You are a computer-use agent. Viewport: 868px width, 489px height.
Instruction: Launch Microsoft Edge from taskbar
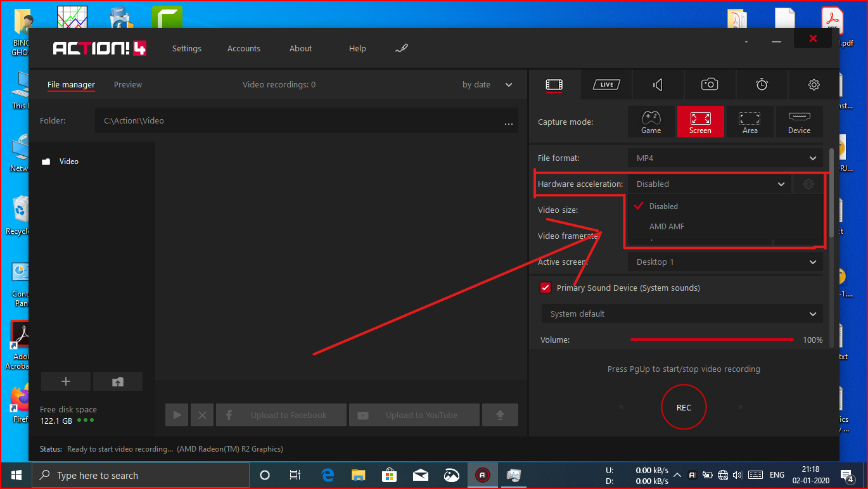(328, 475)
